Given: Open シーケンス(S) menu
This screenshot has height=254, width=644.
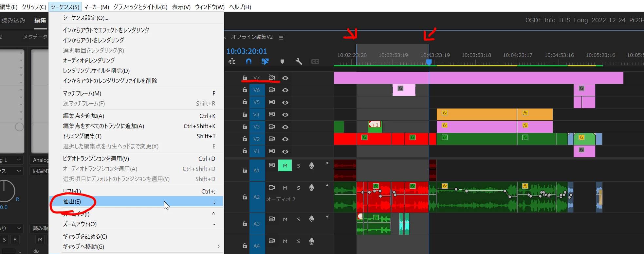Looking at the screenshot, I should tap(65, 7).
